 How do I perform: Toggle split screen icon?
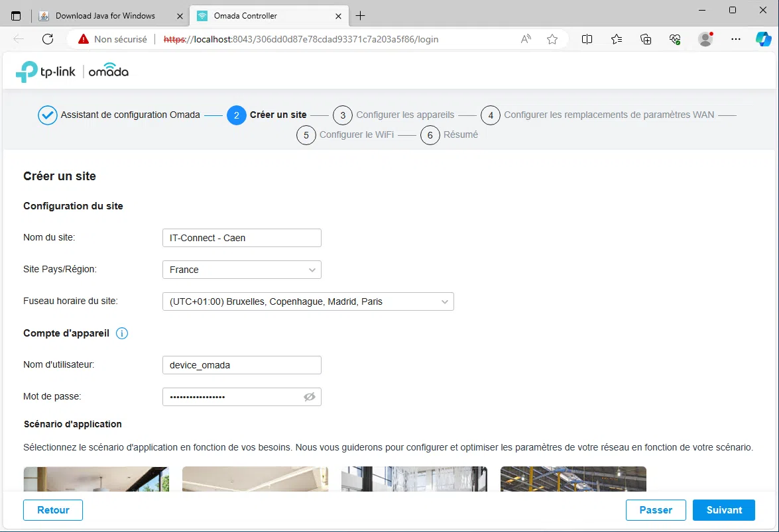click(x=587, y=39)
